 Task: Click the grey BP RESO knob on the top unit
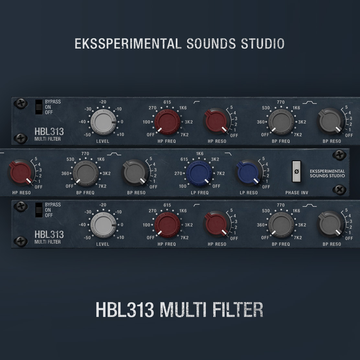point(331,122)
